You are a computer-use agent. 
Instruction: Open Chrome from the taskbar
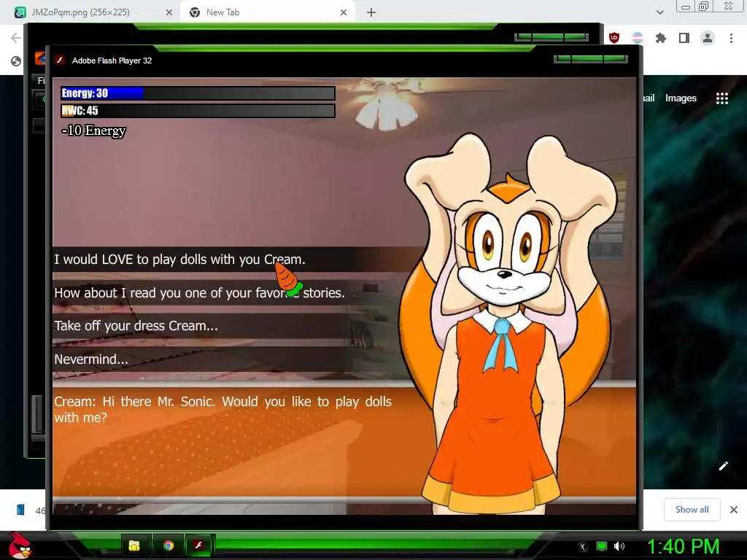pyautogui.click(x=169, y=545)
